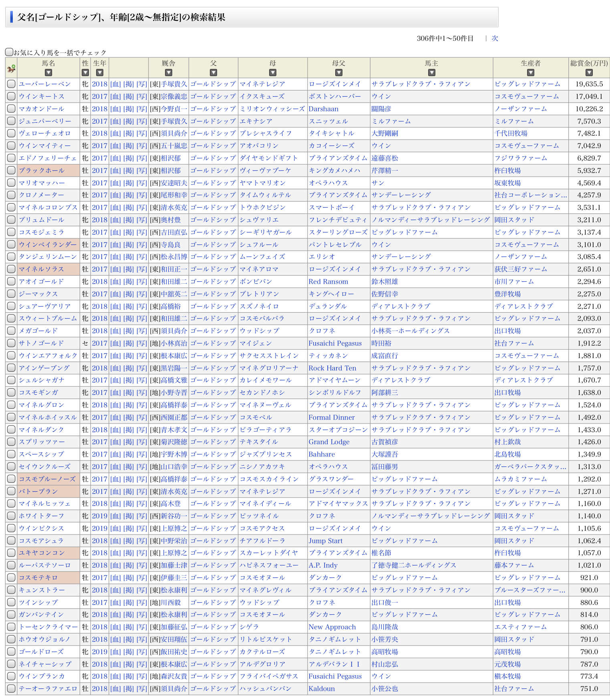The image size is (610, 700).
Task: Go to next results page via 次
Action: 495,38
